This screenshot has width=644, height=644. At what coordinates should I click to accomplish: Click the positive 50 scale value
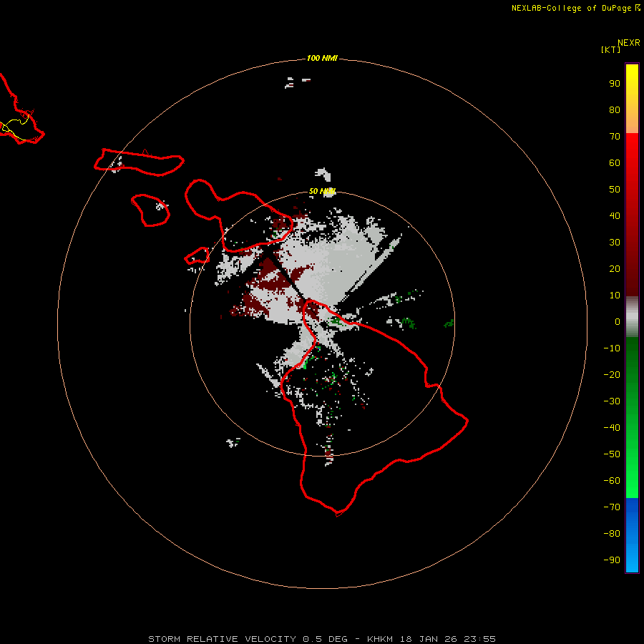pos(615,190)
